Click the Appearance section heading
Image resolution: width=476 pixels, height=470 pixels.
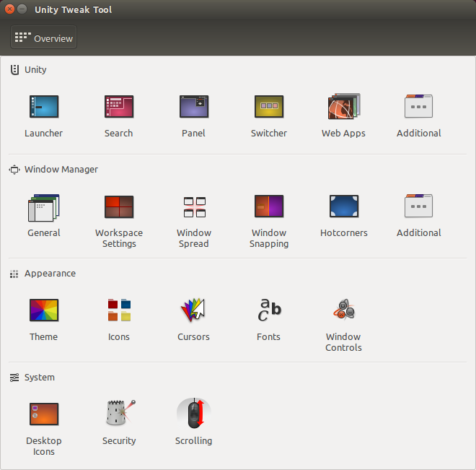[50, 274]
